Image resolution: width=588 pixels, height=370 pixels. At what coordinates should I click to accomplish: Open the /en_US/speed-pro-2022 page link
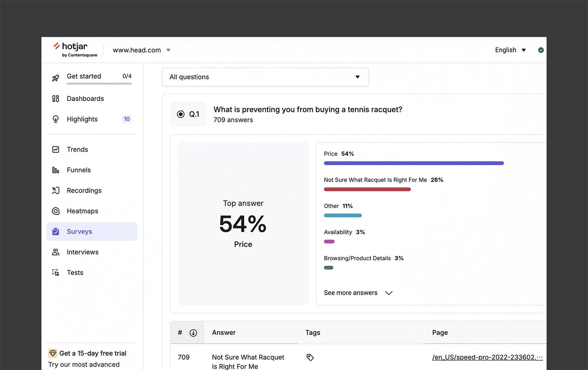click(487, 357)
